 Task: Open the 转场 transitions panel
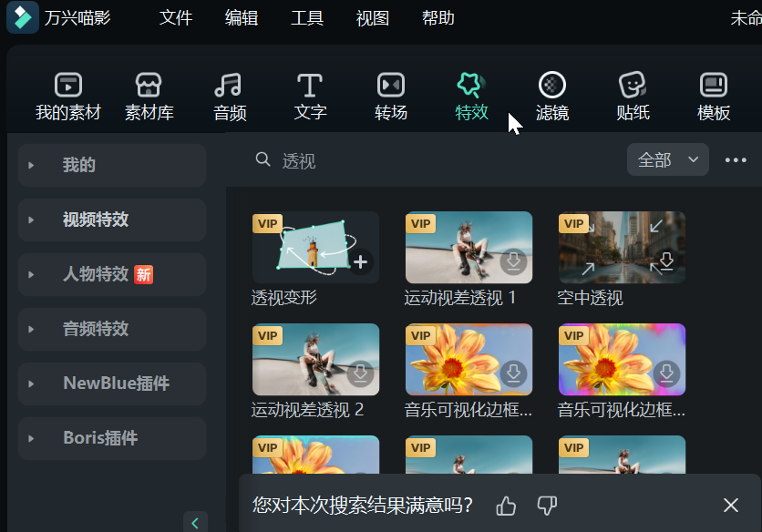391,97
